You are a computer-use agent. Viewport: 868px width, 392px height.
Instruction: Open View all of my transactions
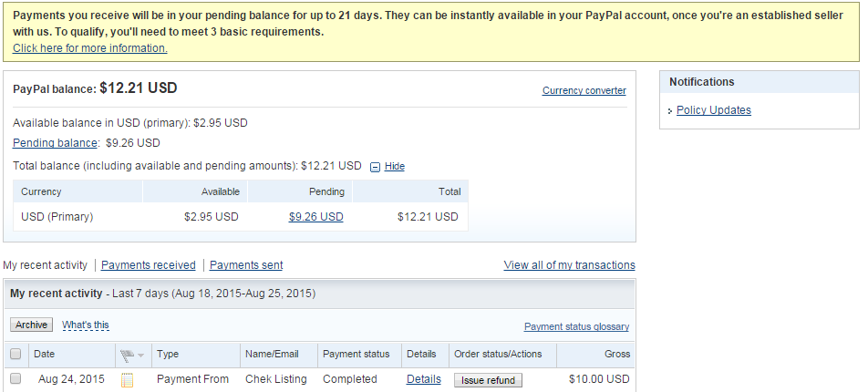pos(569,265)
